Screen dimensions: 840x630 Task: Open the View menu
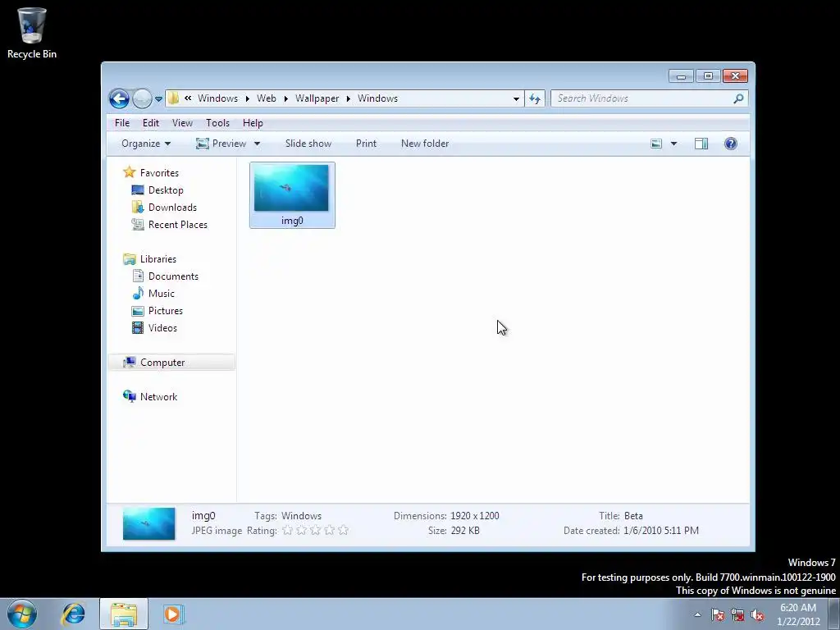pos(182,123)
